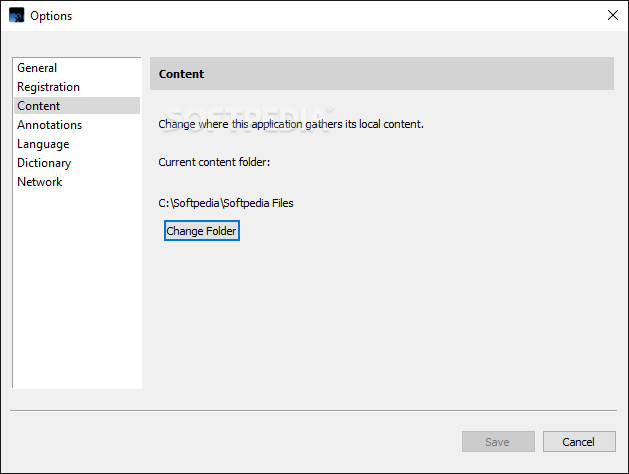629x474 pixels.
Task: Click the separator line above Save and Cancel
Action: pyautogui.click(x=314, y=410)
